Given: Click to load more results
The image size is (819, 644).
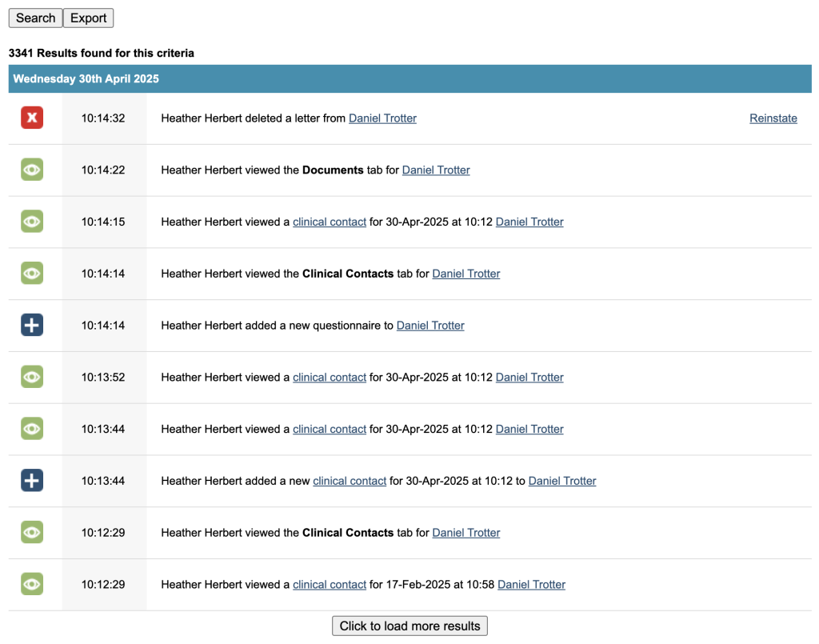Looking at the screenshot, I should click(x=409, y=626).
